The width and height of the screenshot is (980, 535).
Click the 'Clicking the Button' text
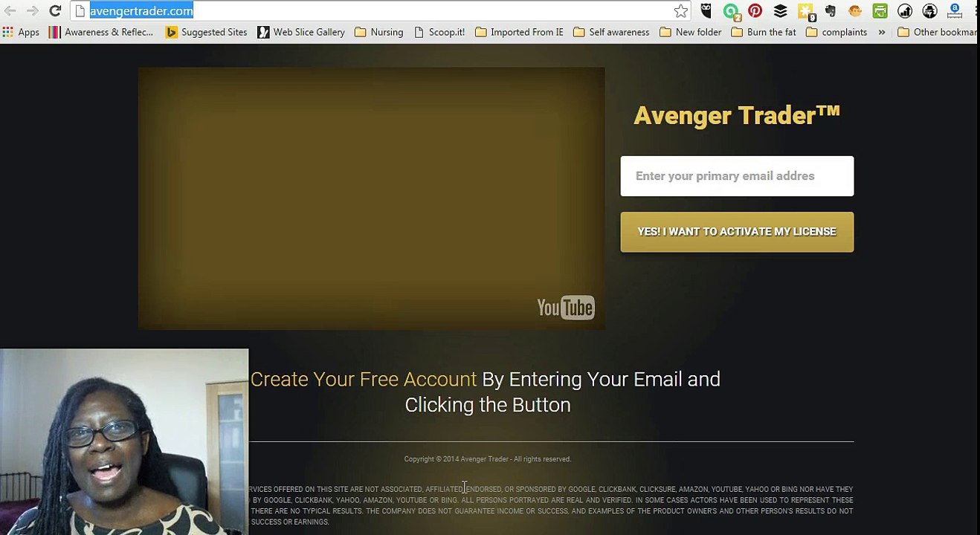[488, 405]
